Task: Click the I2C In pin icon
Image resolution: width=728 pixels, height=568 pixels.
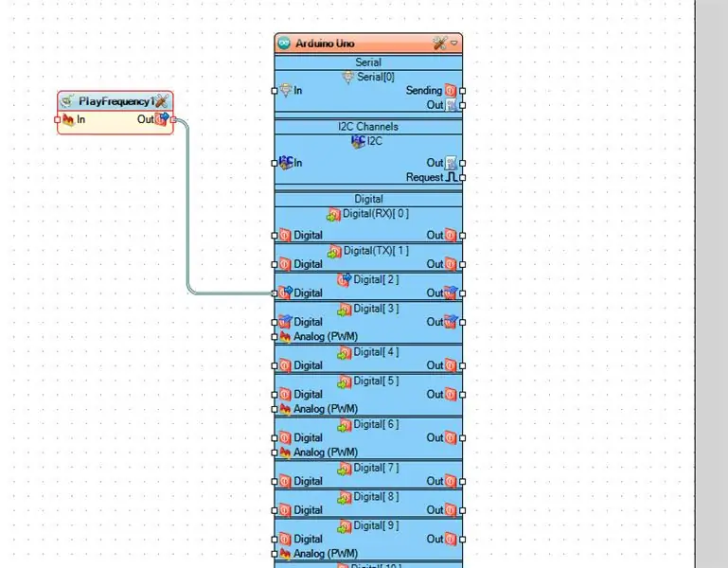Action: pos(286,163)
